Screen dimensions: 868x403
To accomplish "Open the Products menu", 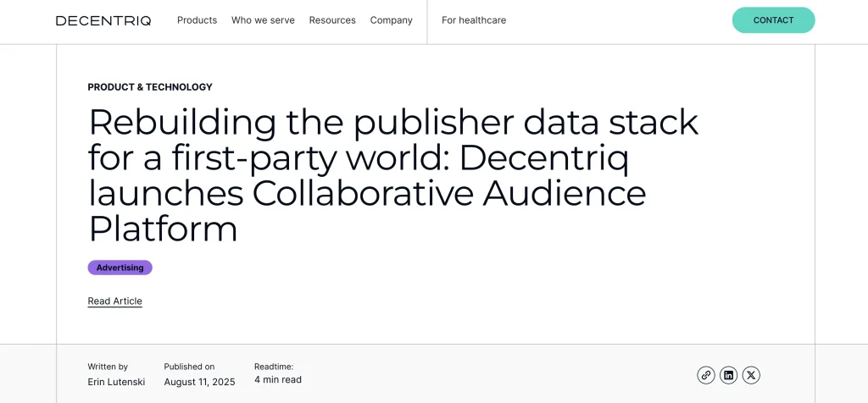I will pyautogui.click(x=197, y=20).
